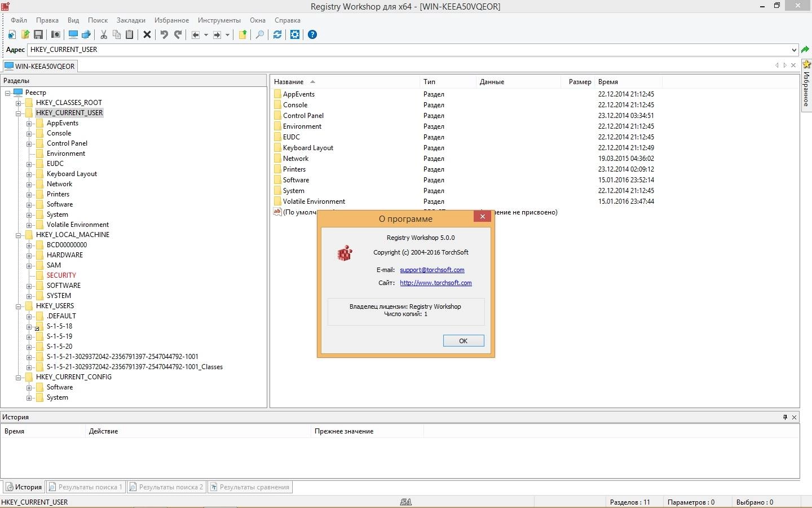Collapse the HKEY_USERS tree node

[18, 306]
